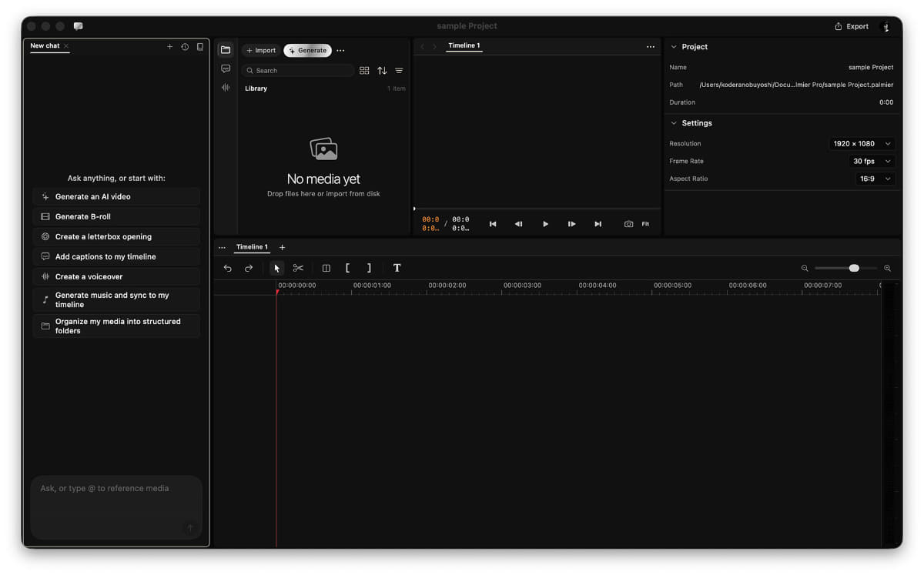Collapse the Project section
This screenshot has height=575, width=924.
(675, 47)
